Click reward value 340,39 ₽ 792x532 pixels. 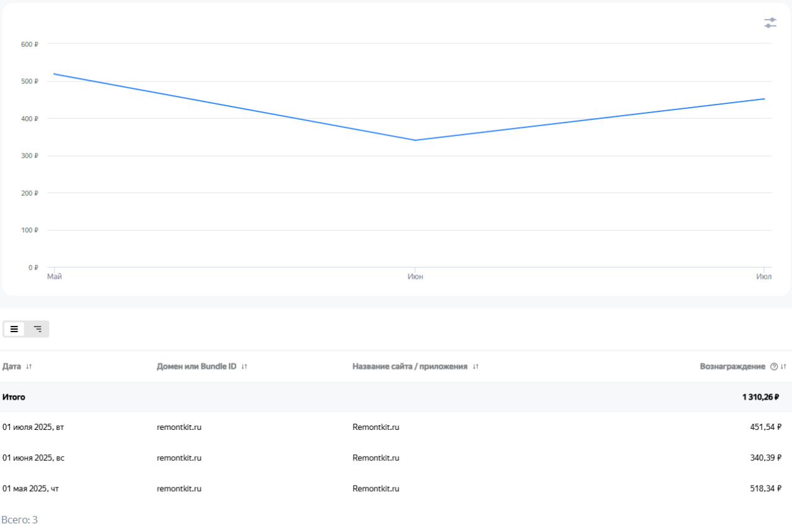pyautogui.click(x=766, y=458)
